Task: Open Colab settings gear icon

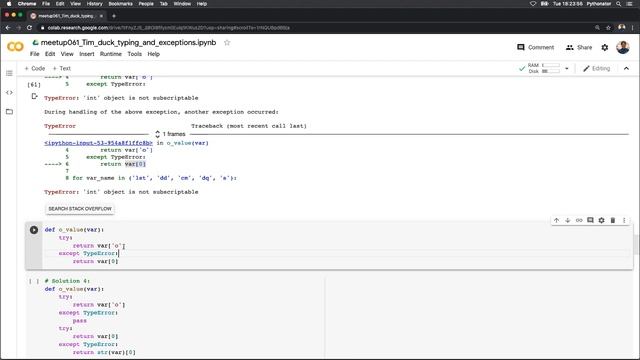Action: 604,47
